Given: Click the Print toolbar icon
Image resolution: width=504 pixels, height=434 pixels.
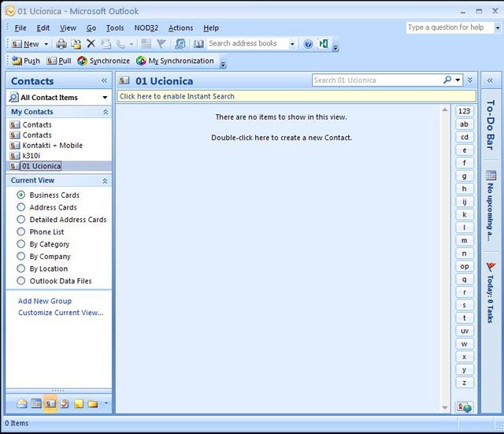Looking at the screenshot, I should coord(61,44).
